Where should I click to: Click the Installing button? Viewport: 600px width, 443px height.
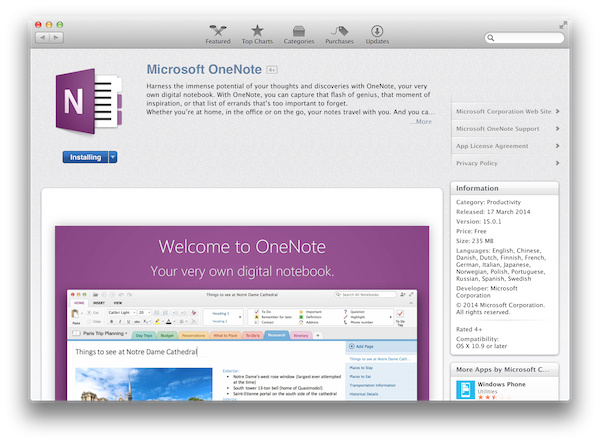(x=85, y=157)
